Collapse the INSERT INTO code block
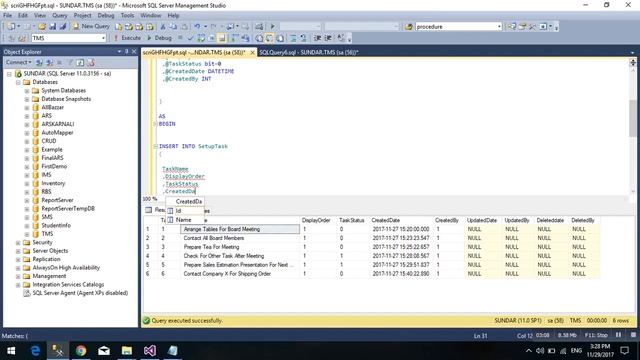Image resolution: width=640 pixels, height=360 pixels. (156, 146)
